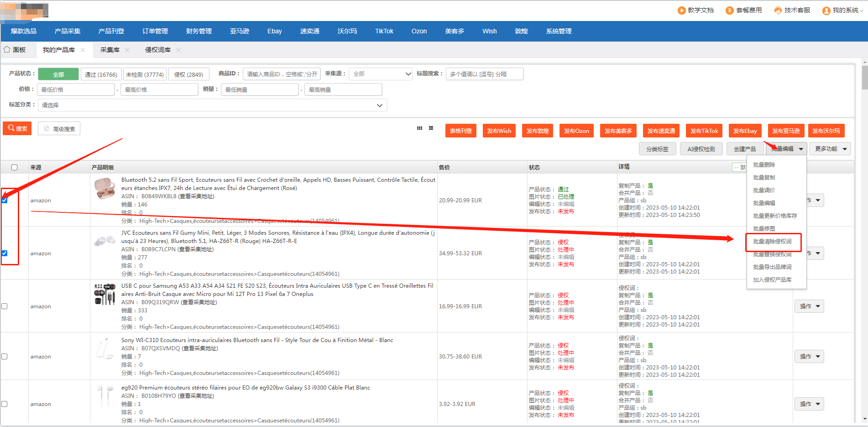Screen dimensions: 868x427
Task: Filter by 全部 product status
Action: point(58,74)
